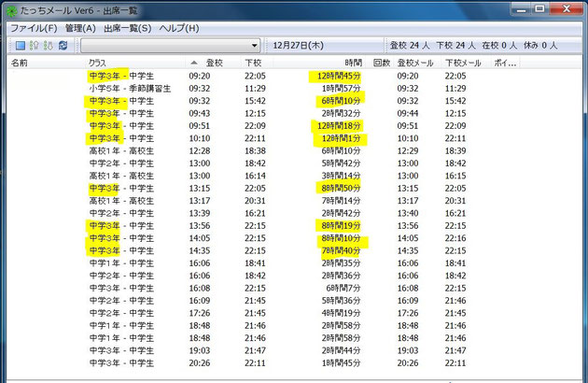Click the 12時間18分 duration cell
This screenshot has height=383, width=588.
(x=339, y=126)
